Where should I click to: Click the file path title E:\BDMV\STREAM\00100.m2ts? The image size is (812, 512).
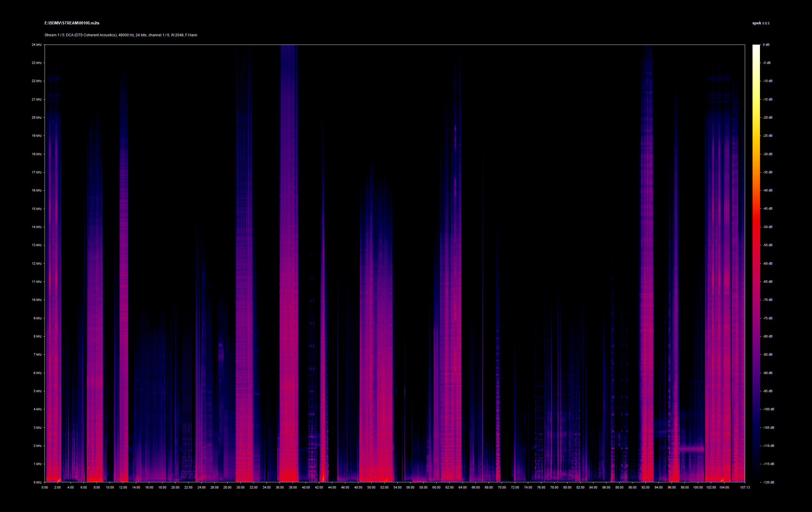click(x=72, y=23)
